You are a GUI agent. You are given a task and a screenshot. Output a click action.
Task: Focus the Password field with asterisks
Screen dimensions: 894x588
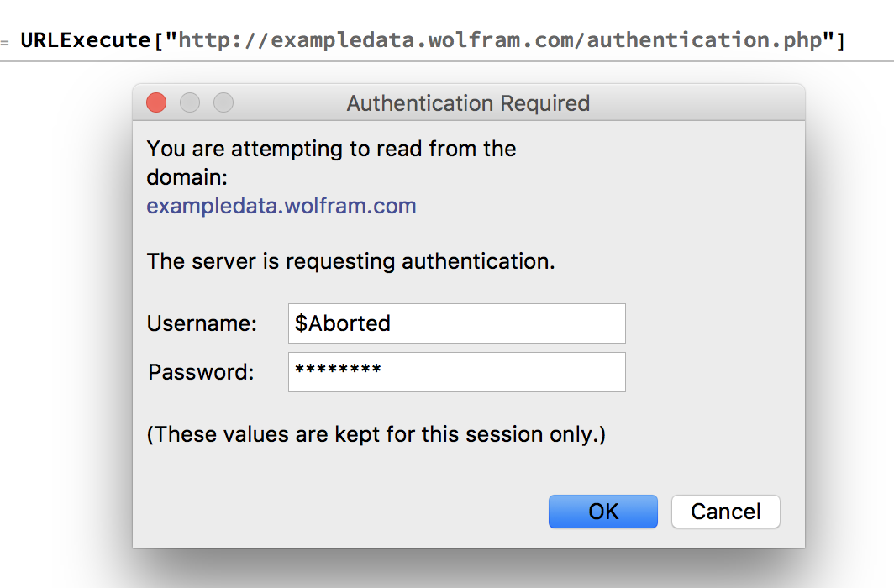457,372
